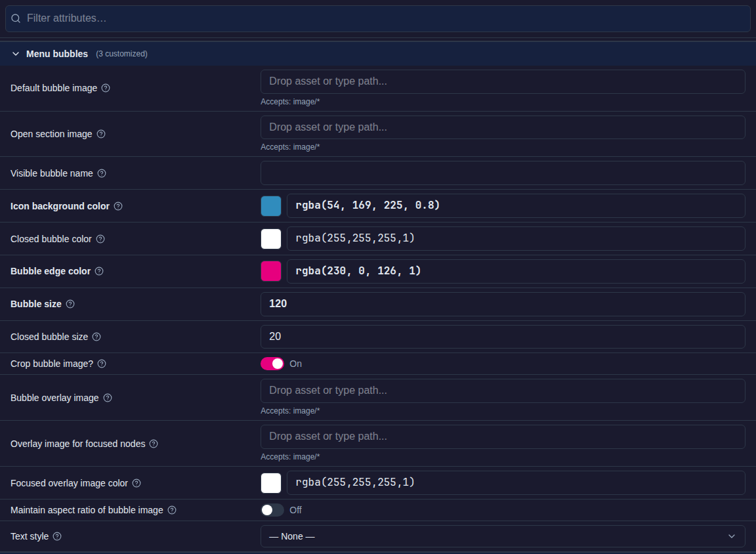Turn off the Crop bubble image toggle
756x554 pixels.
(x=272, y=364)
